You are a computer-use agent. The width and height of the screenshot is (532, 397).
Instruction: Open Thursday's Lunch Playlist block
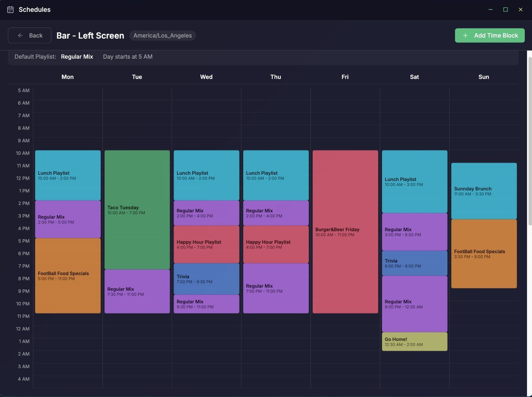[276, 175]
